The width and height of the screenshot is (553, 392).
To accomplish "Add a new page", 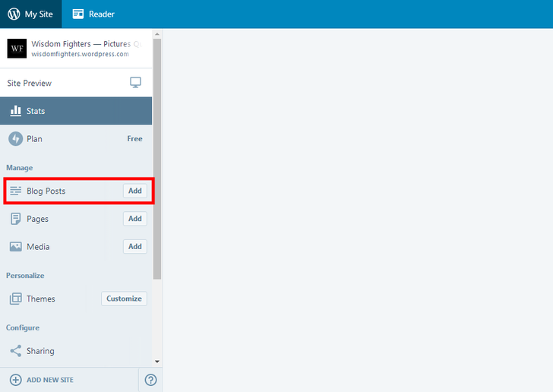I will click(x=134, y=219).
